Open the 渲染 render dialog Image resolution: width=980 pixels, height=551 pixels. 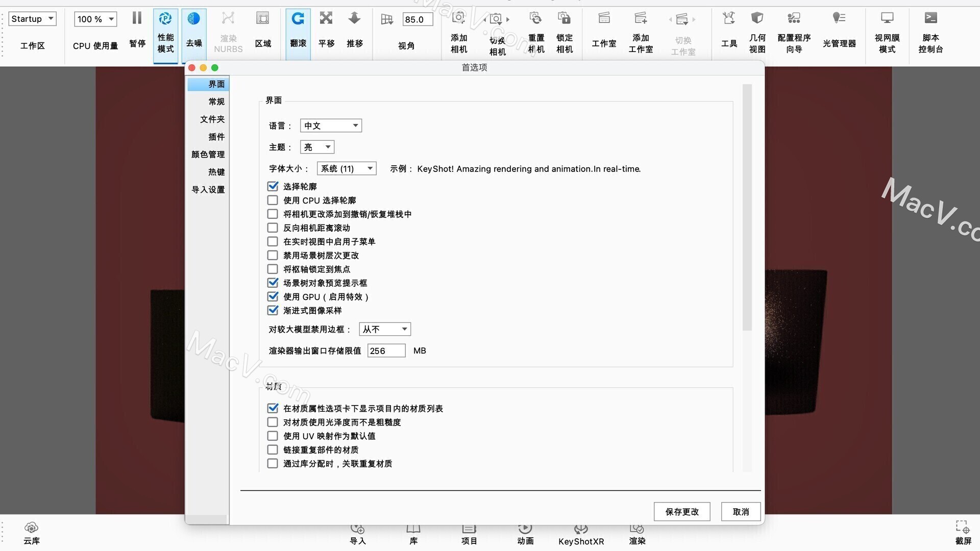(x=636, y=533)
